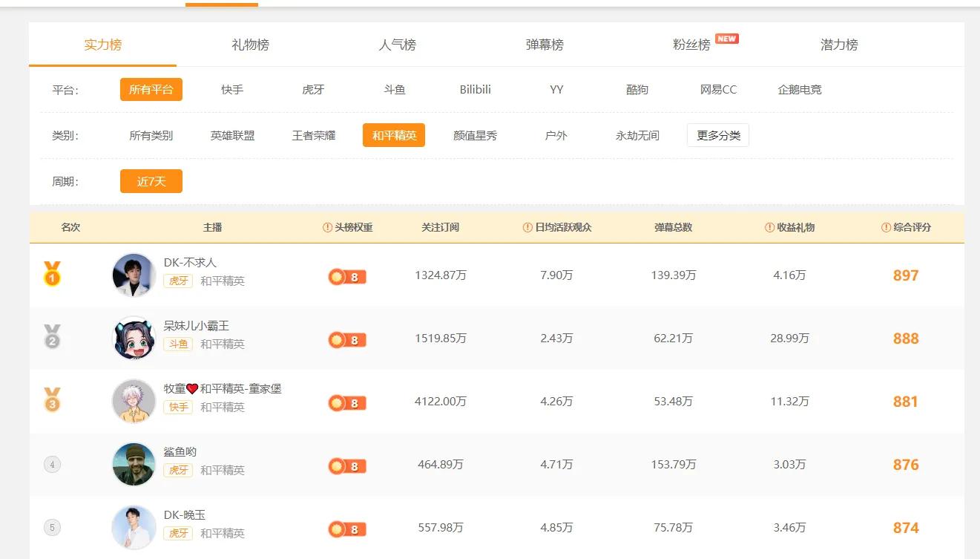The image size is (980, 559).
Task: Click DK-晚玉 avatar thumbnail
Action: click(x=134, y=528)
